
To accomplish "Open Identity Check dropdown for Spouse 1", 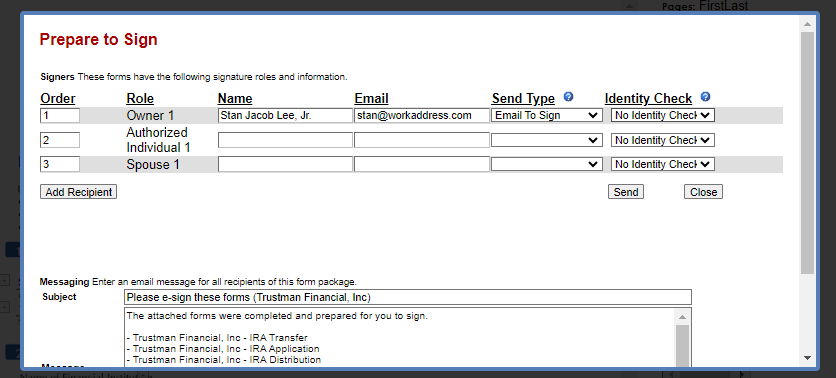I will [663, 164].
